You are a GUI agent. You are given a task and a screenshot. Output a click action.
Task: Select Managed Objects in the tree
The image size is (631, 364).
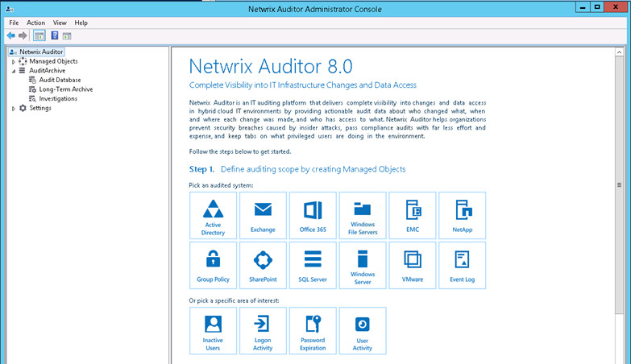pyautogui.click(x=53, y=61)
